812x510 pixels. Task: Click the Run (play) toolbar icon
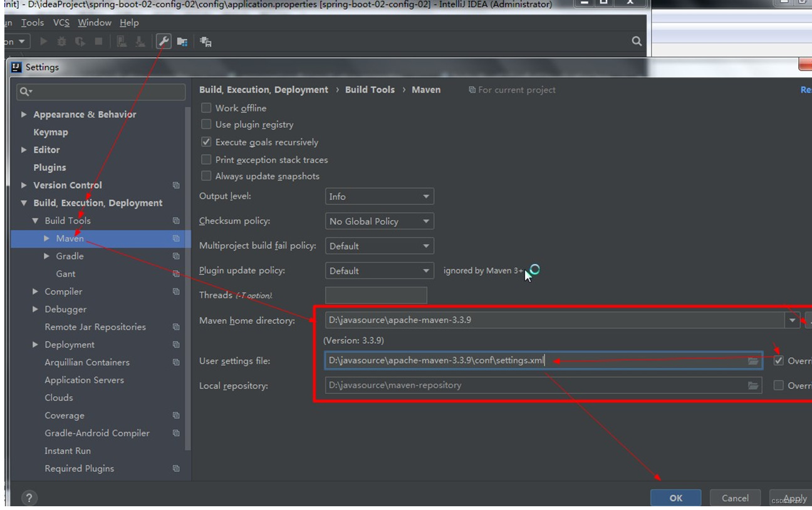(x=43, y=42)
